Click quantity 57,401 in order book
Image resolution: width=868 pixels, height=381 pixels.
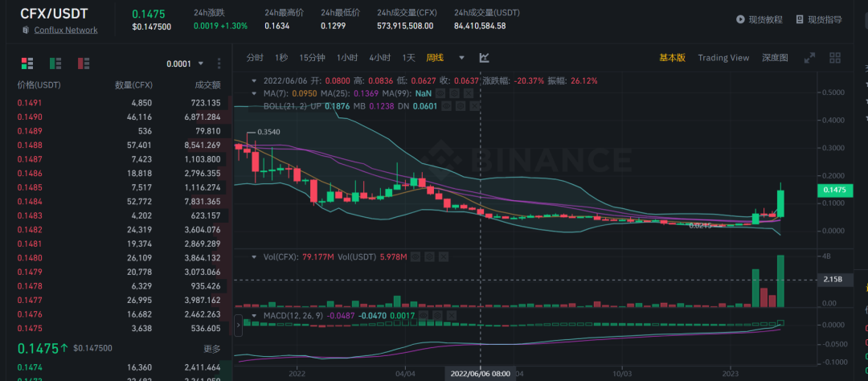point(139,145)
